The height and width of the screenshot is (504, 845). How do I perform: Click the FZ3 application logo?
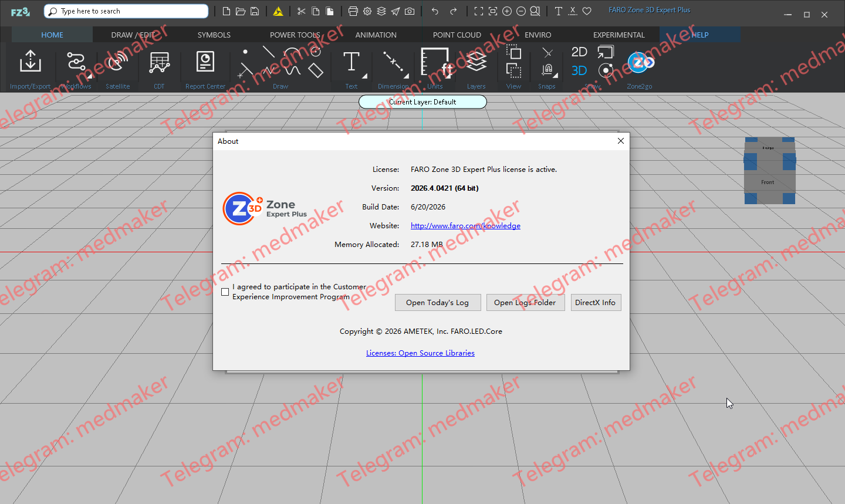click(x=21, y=11)
